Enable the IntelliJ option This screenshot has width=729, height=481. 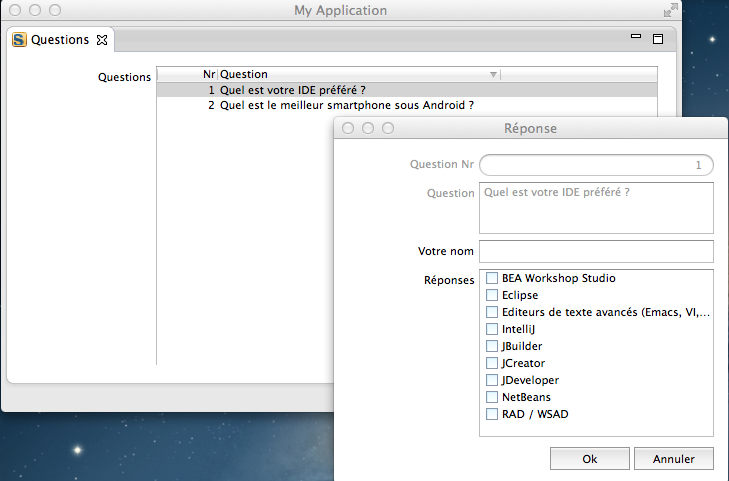pyautogui.click(x=492, y=329)
